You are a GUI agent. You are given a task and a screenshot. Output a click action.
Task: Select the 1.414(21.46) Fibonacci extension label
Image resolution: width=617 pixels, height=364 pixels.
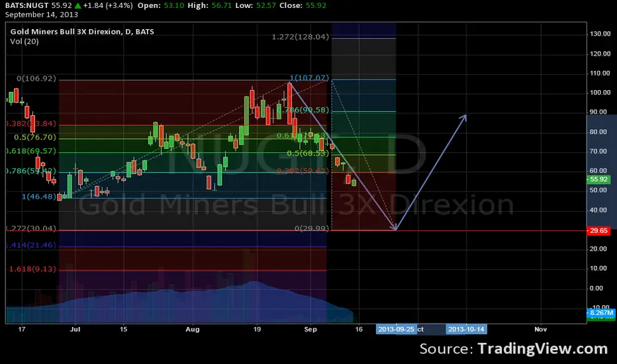coord(31,245)
